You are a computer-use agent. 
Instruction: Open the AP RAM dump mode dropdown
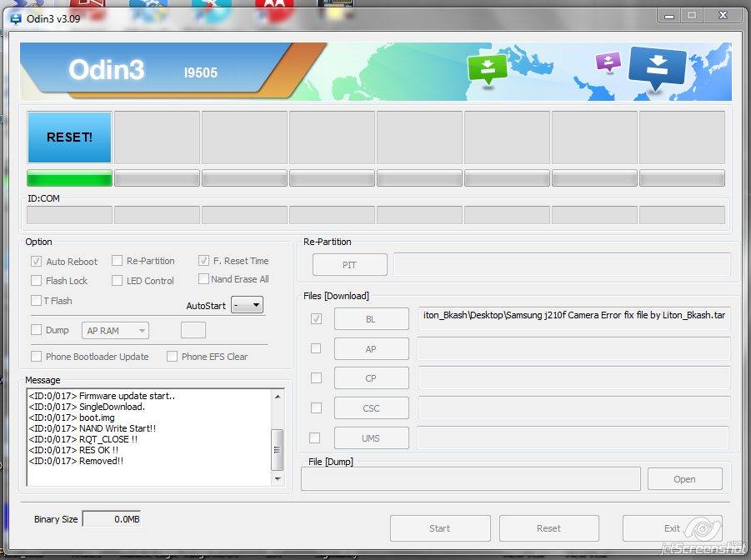pyautogui.click(x=114, y=331)
